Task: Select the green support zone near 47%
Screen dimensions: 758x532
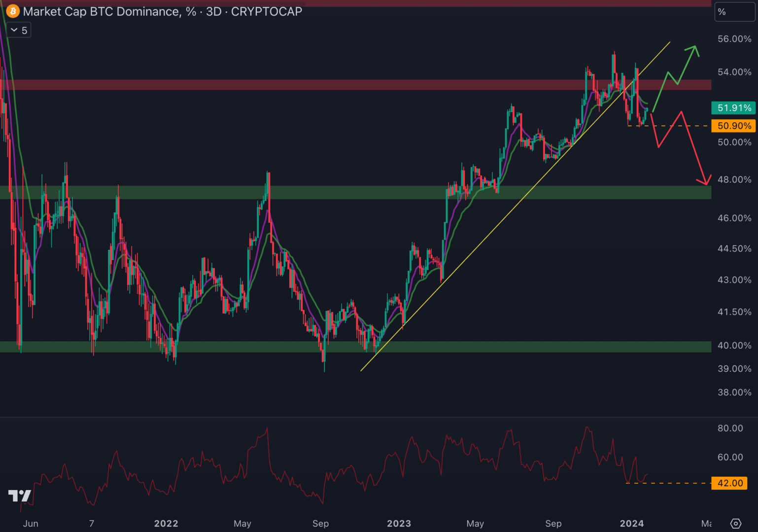Action: pos(345,192)
